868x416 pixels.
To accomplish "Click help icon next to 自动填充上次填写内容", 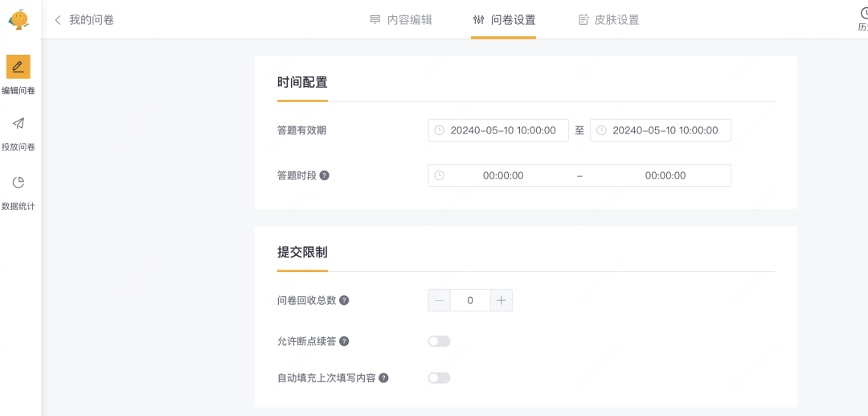I will pos(383,378).
